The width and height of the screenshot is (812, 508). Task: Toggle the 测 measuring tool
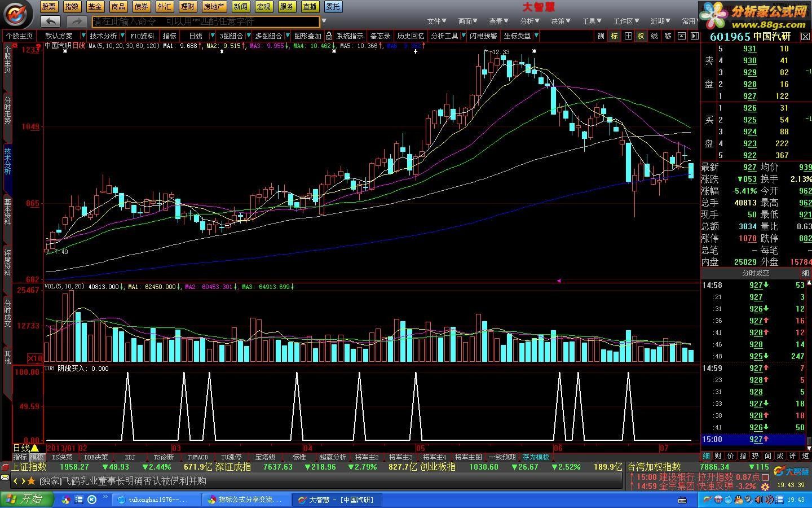point(601,36)
